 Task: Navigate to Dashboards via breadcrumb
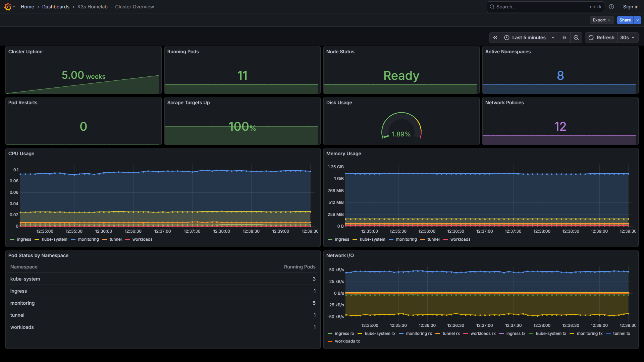[x=56, y=6]
